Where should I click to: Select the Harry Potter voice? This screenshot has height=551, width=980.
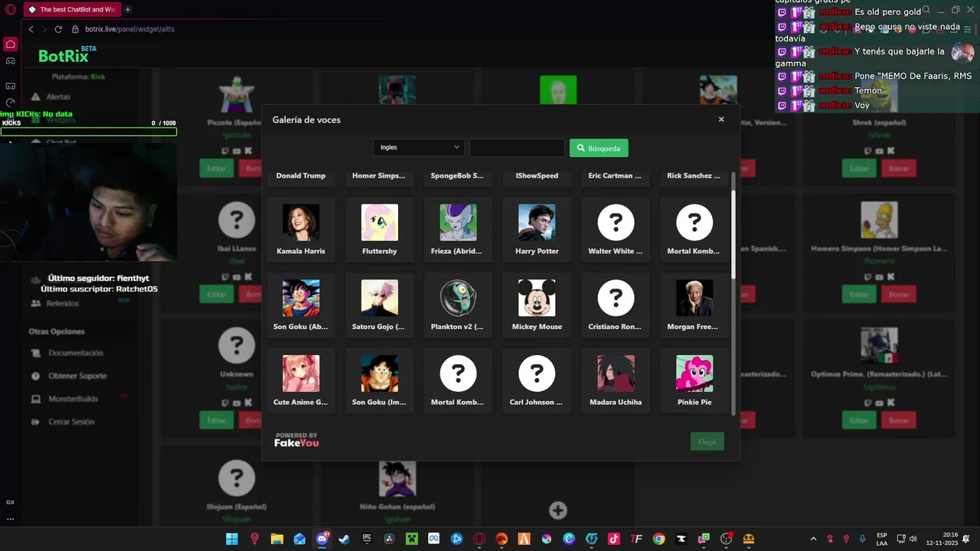pos(537,230)
